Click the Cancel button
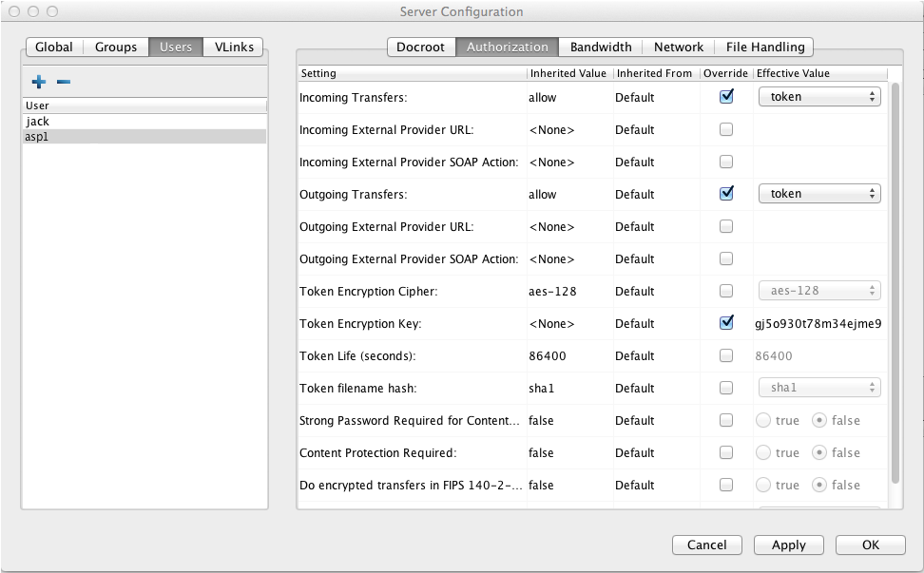924x573 pixels. (706, 544)
